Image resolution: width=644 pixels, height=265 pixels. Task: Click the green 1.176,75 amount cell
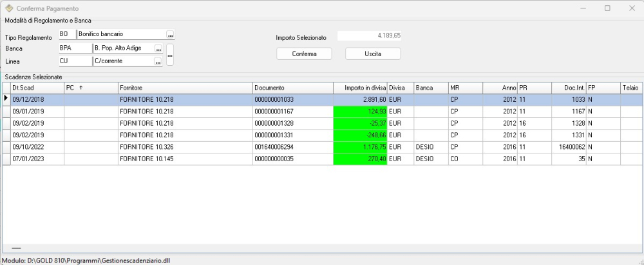point(360,146)
